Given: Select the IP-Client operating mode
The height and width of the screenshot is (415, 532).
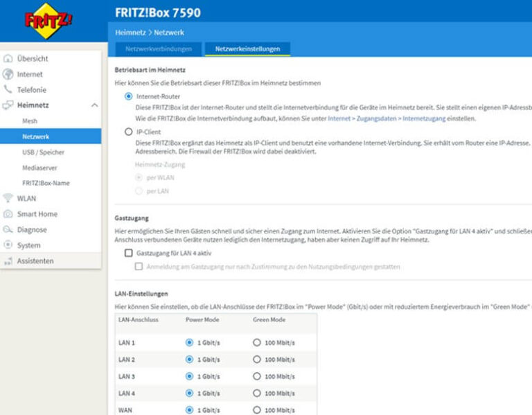Looking at the screenshot, I should click(128, 131).
